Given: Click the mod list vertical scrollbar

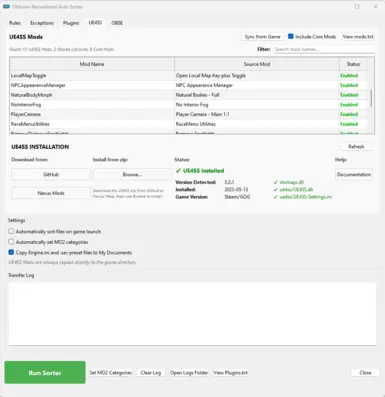Looking at the screenshot, I should 371,99.
